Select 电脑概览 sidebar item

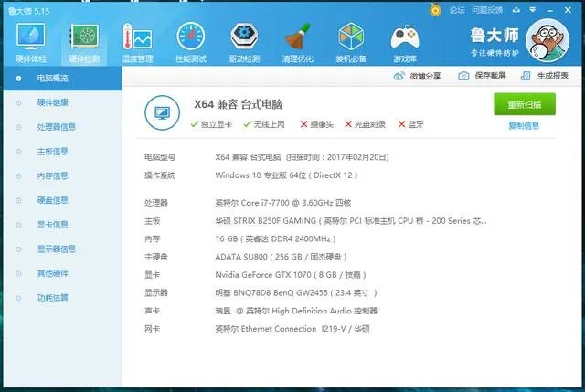click(63, 79)
